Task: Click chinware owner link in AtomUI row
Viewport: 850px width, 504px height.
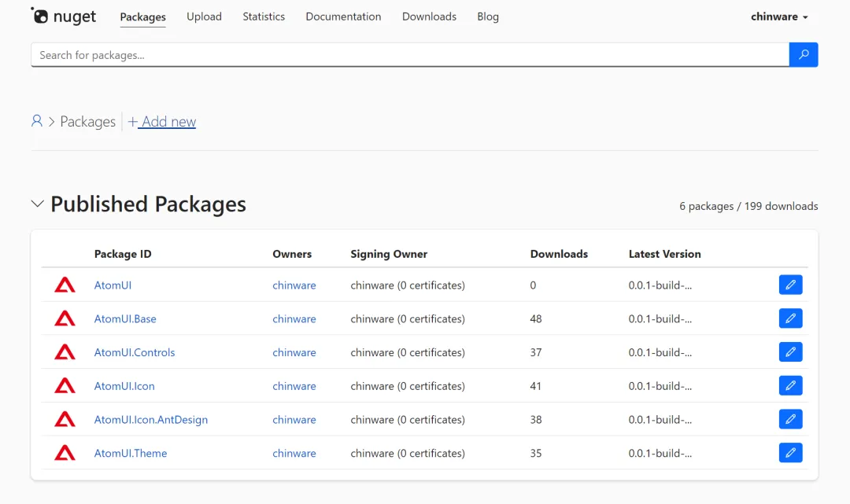Action: tap(294, 285)
